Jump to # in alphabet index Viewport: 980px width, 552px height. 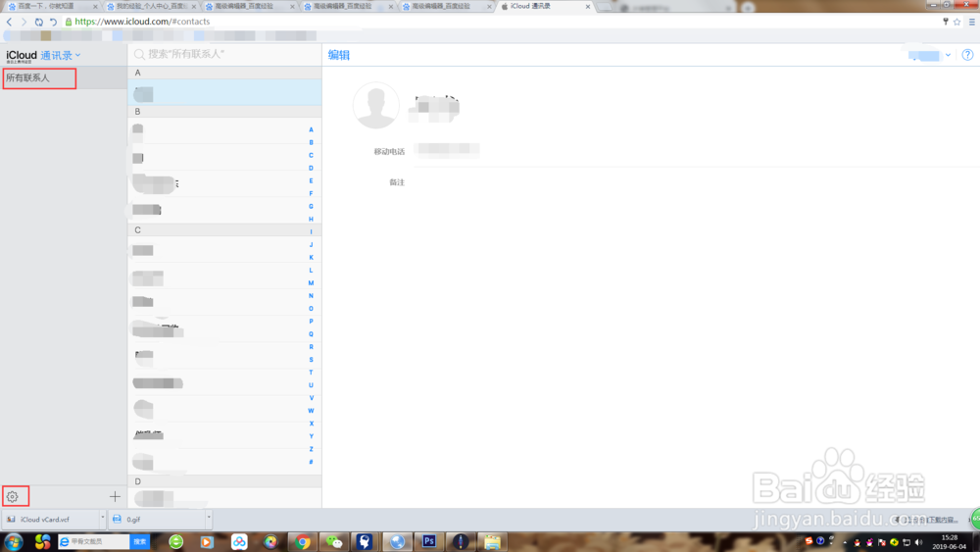[311, 462]
